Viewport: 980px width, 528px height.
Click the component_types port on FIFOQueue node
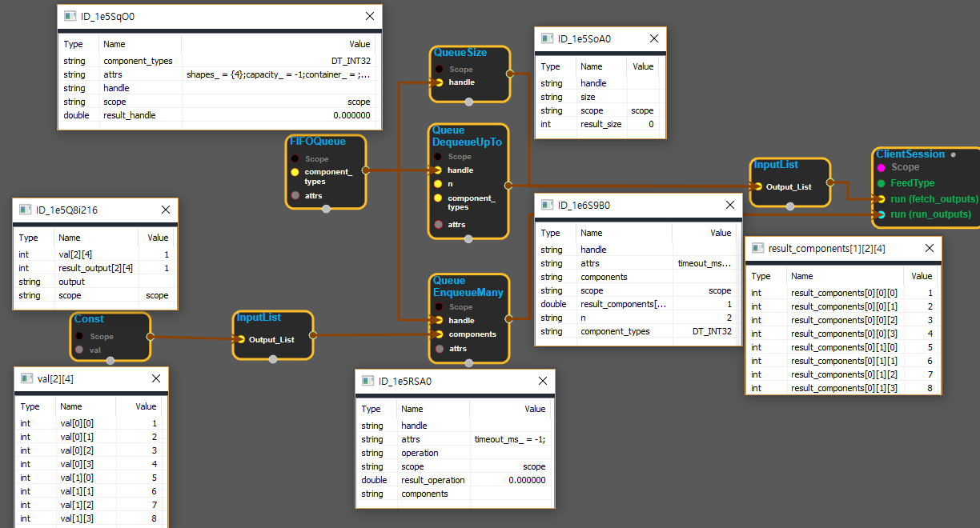coord(295,172)
